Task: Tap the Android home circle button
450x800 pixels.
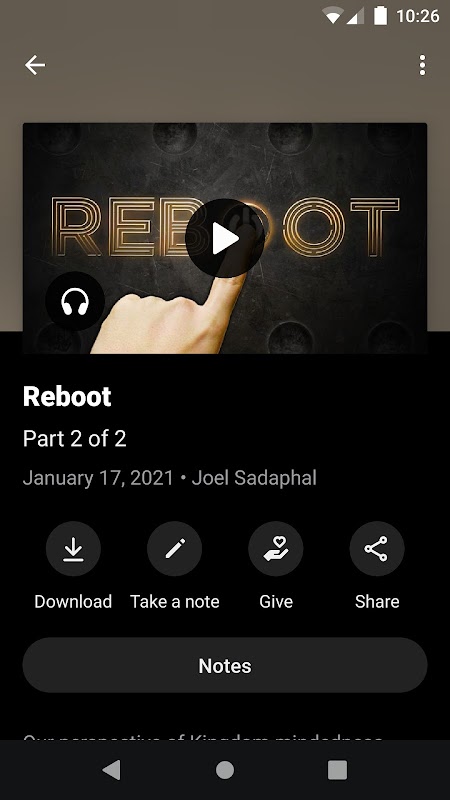Action: [224, 770]
